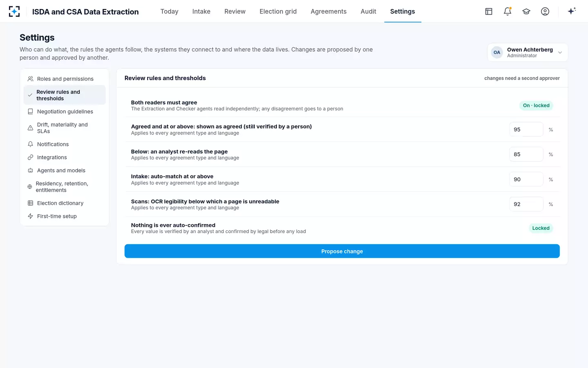
Task: Click the Residency globe icon
Action: point(30,187)
